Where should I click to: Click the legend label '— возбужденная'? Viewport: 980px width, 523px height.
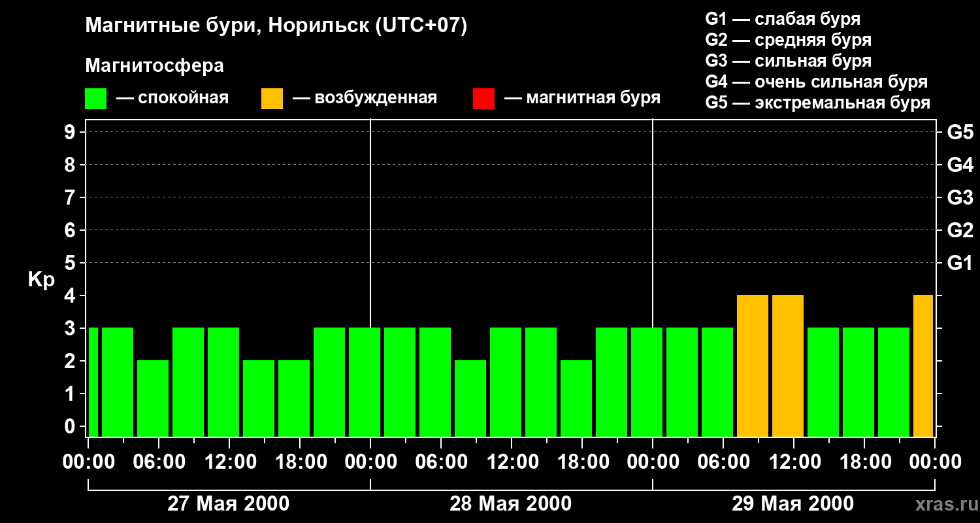(x=365, y=98)
